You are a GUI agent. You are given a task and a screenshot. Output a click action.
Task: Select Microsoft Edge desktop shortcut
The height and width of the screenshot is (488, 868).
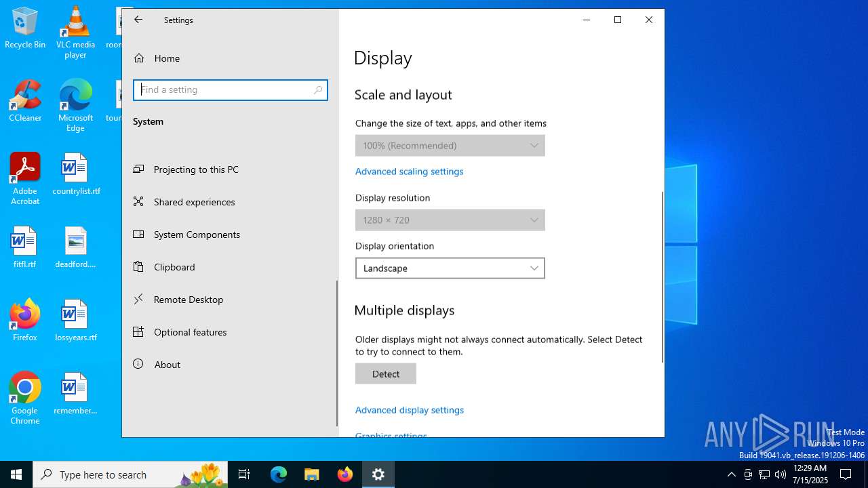click(75, 105)
